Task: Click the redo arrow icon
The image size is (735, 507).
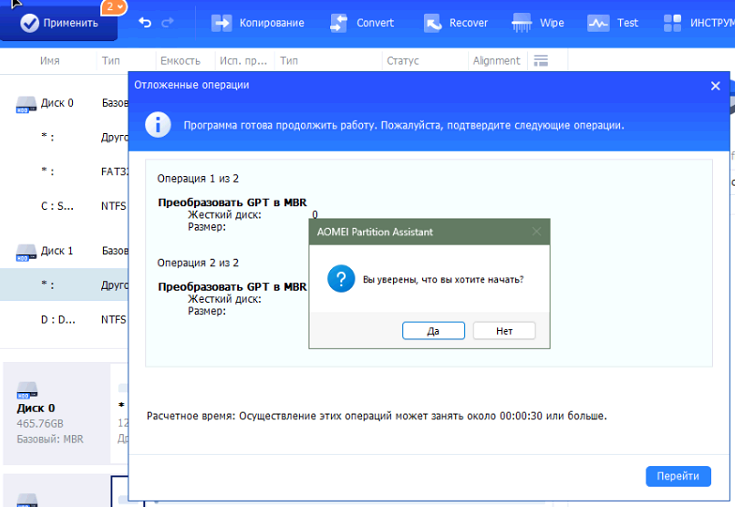Action: 168,22
